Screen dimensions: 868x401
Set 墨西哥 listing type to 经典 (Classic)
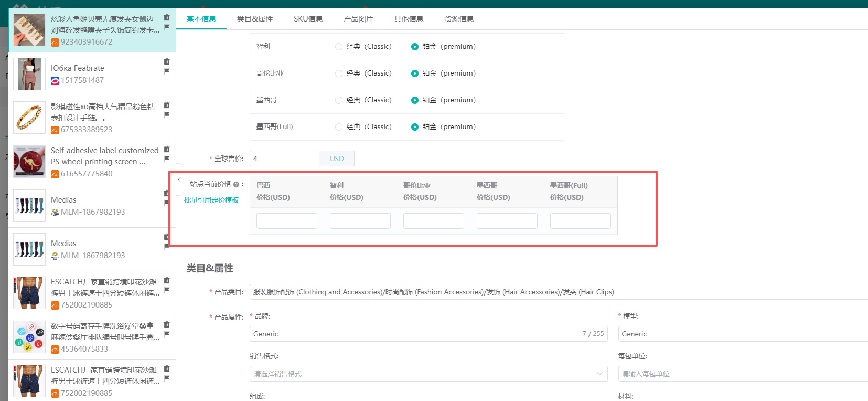tap(339, 100)
